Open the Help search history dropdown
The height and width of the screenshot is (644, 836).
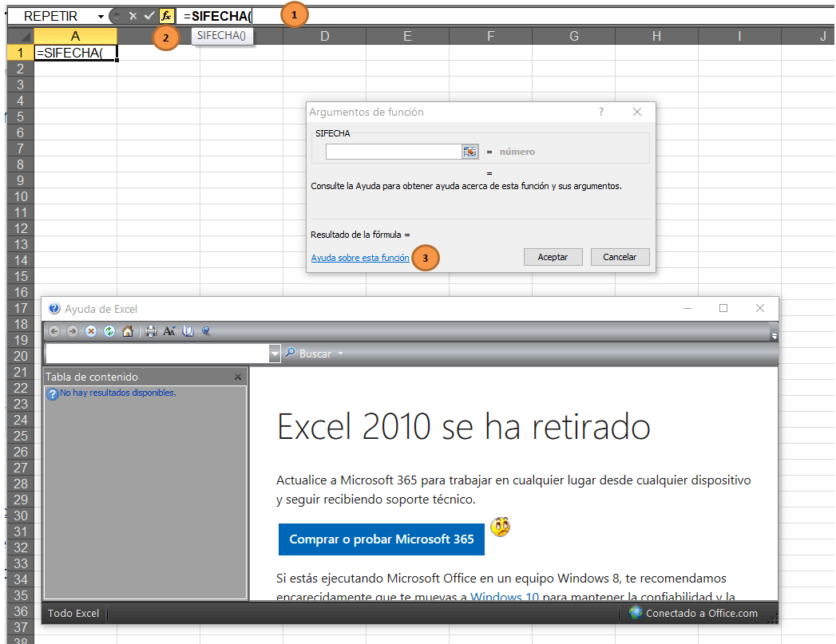(275, 354)
